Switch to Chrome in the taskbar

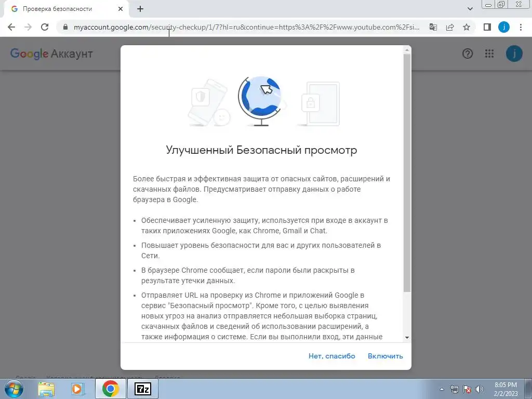[x=110, y=389]
